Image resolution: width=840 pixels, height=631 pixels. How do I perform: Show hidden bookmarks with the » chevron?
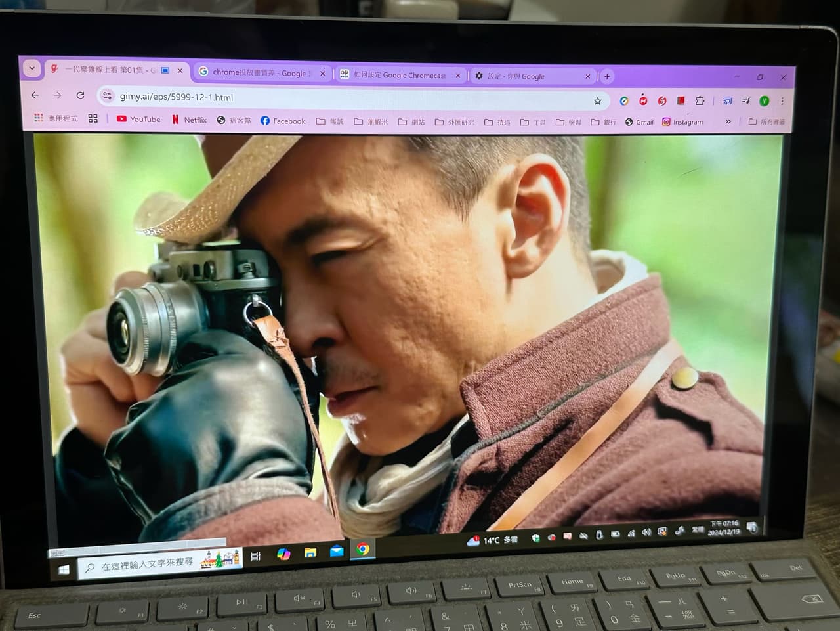(x=728, y=121)
